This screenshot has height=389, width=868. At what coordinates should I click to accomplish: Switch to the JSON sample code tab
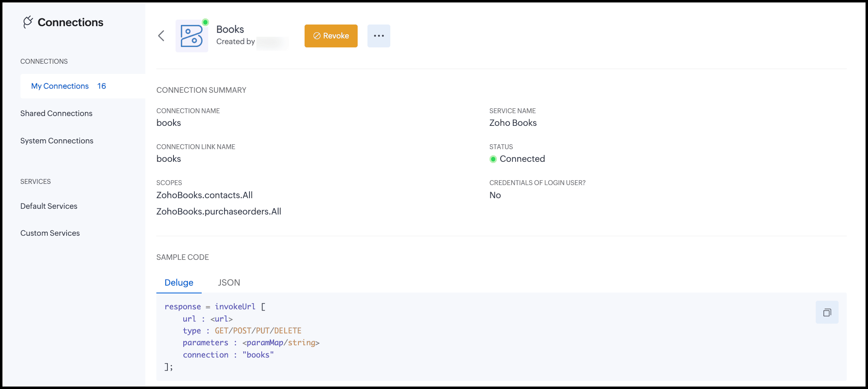click(229, 283)
